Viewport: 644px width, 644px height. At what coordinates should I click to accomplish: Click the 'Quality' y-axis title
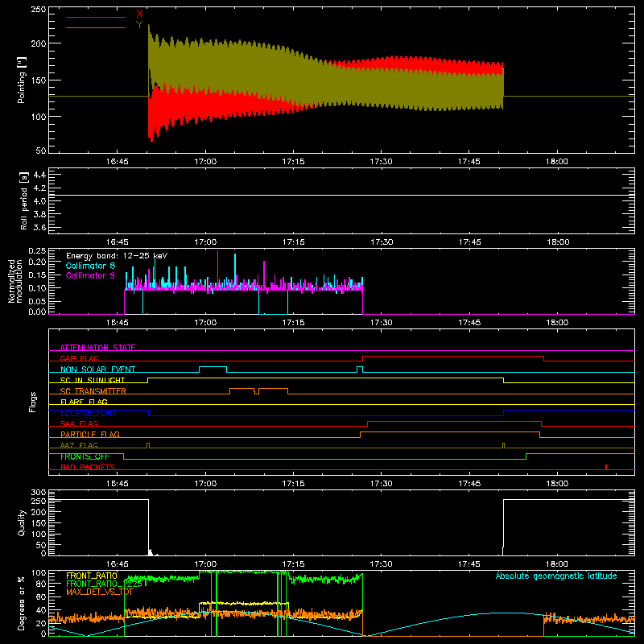[22, 522]
